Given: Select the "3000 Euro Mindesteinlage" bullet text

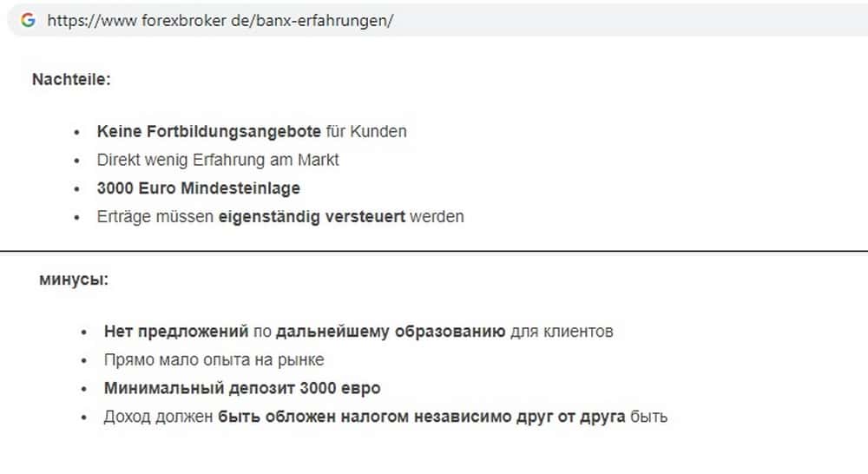Looking at the screenshot, I should (x=199, y=188).
